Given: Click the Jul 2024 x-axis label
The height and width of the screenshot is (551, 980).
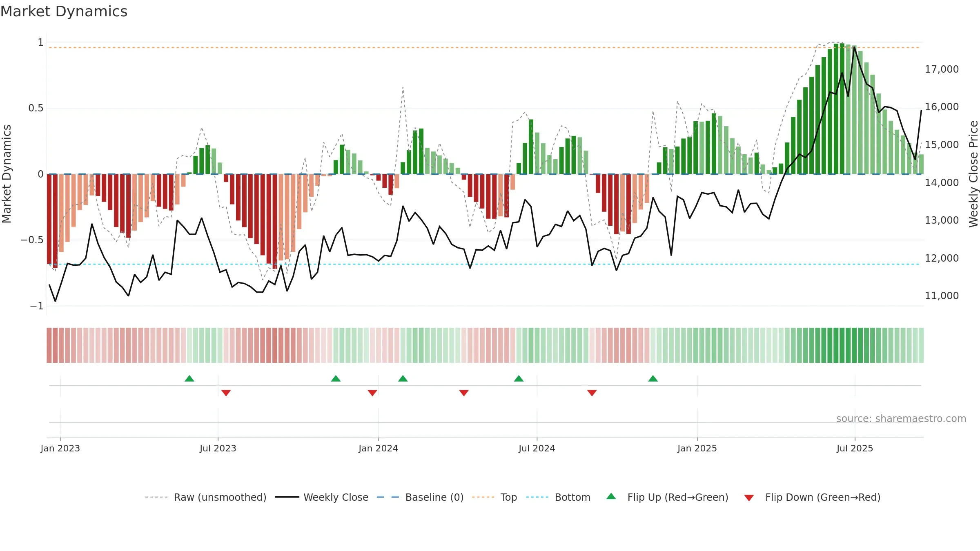Looking at the screenshot, I should click(x=537, y=448).
